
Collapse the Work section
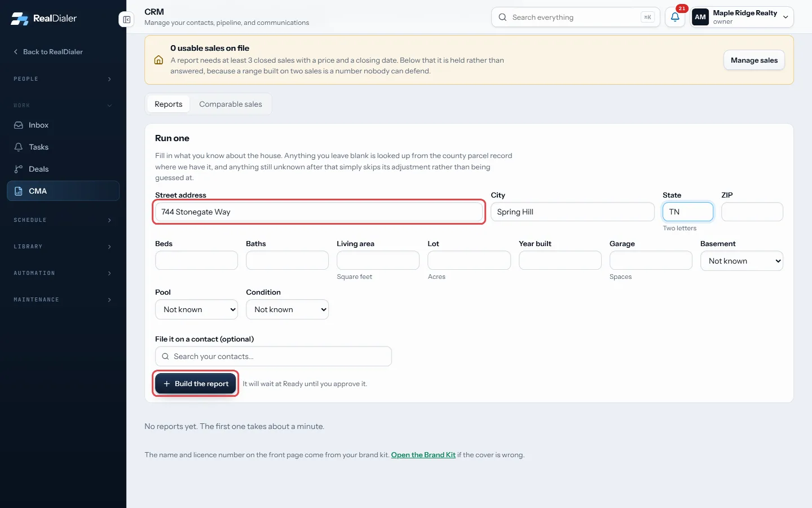[63, 106]
